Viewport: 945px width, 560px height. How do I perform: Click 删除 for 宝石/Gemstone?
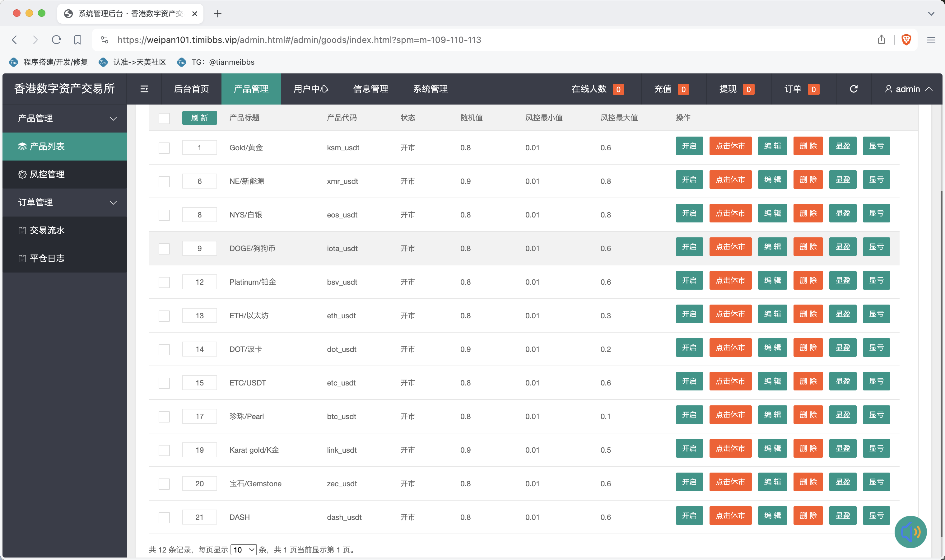(x=808, y=482)
